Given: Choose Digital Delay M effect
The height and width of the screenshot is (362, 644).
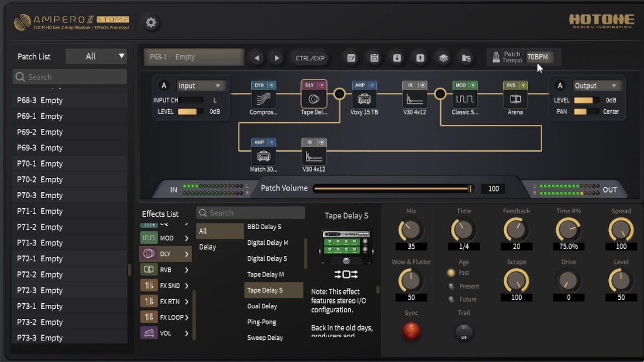Looking at the screenshot, I should click(273, 243).
